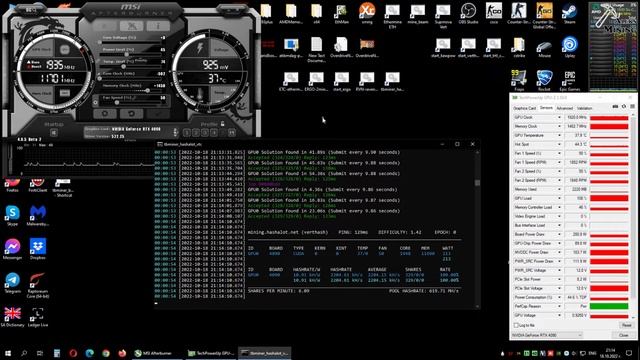
Task: Select Afterburner profile slot 4
Action: 214,133
